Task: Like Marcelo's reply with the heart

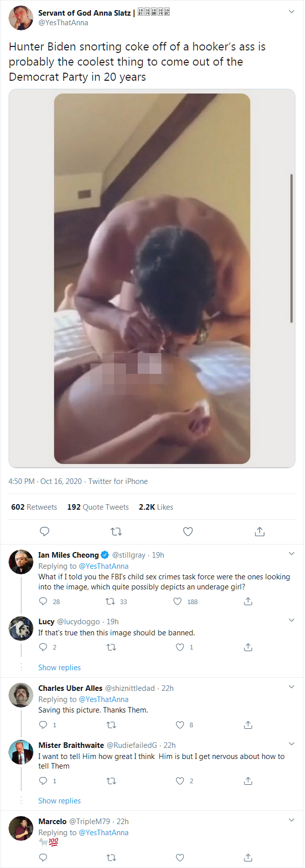Action: [180, 857]
